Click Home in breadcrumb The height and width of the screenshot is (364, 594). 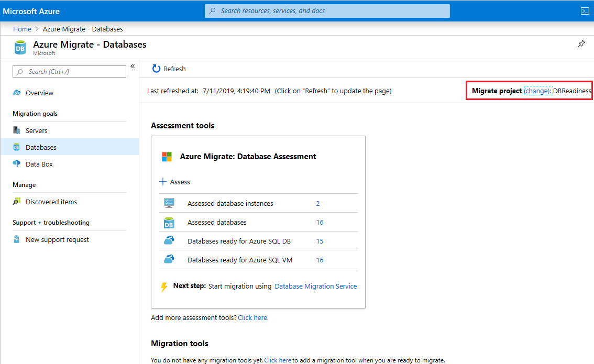coord(22,29)
